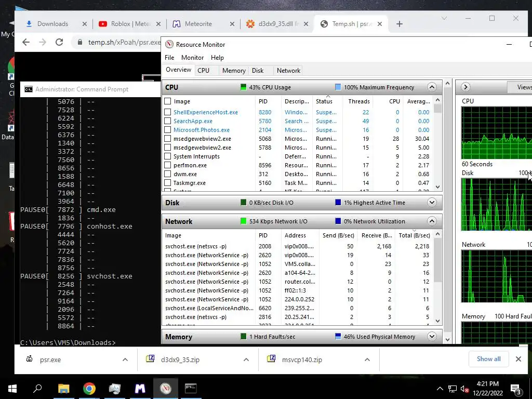This screenshot has width=532, height=399.
Task: Check the perfmon.exe checkbox
Action: 167,165
